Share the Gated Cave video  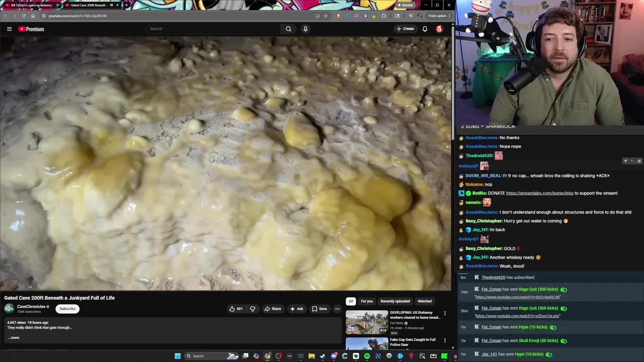[x=273, y=309]
